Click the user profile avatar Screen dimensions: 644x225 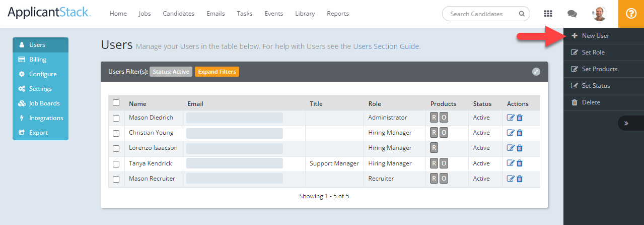[599, 14]
